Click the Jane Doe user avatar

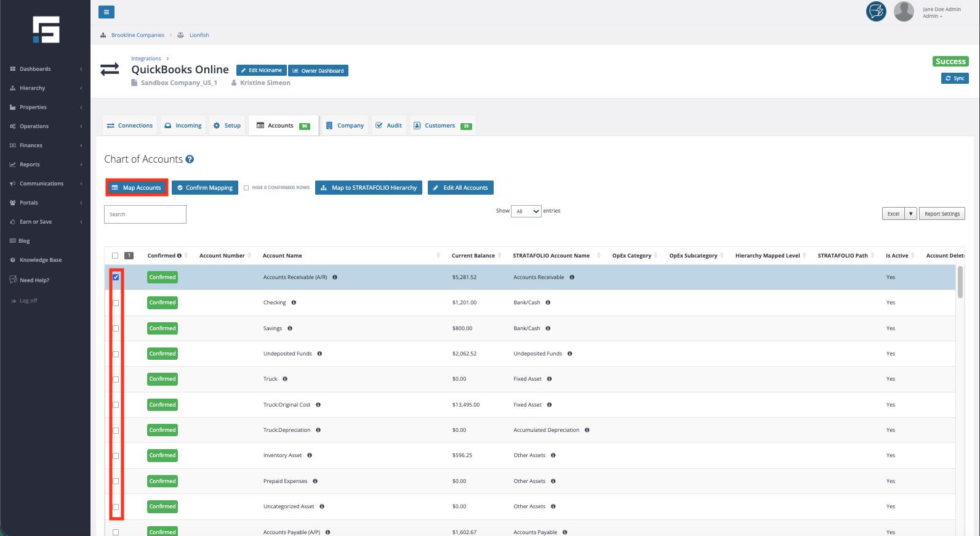coord(904,11)
